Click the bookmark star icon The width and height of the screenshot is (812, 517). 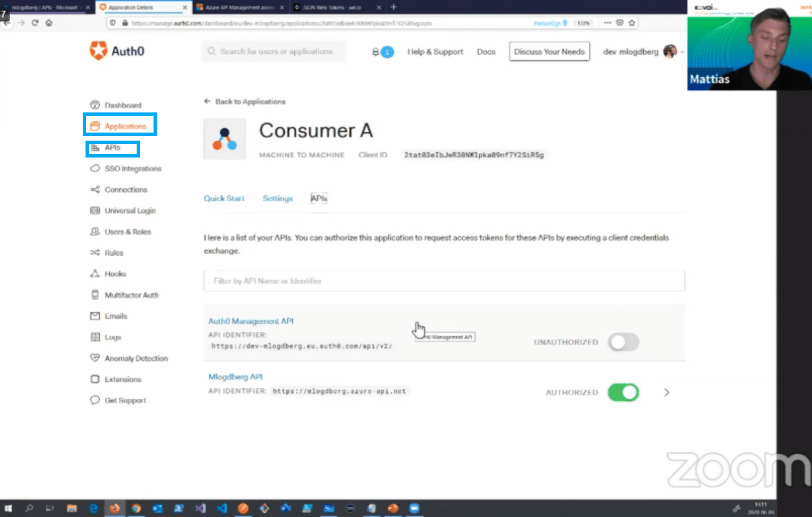click(631, 22)
